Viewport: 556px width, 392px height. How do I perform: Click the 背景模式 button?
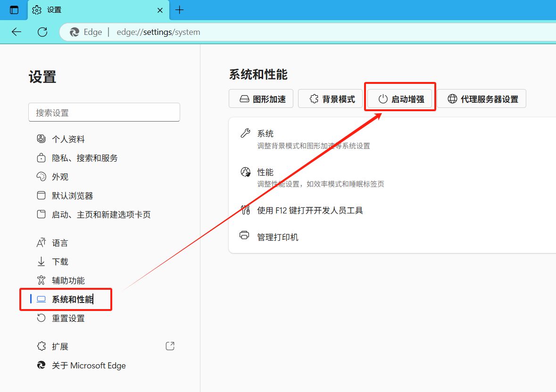[330, 99]
